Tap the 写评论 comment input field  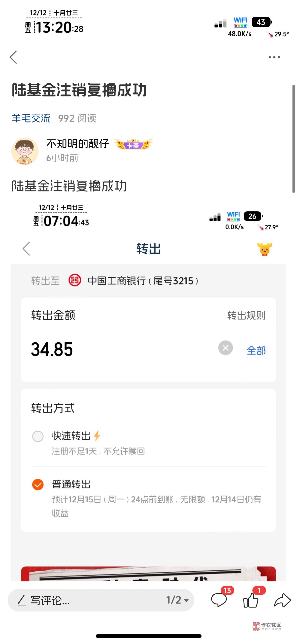pyautogui.click(x=86, y=600)
